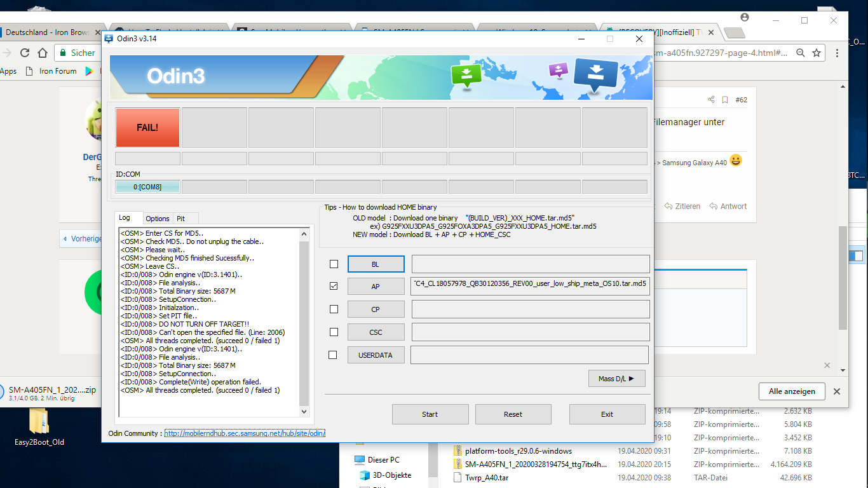
Task: Click the green Sicher padlock icon
Action: point(63,53)
